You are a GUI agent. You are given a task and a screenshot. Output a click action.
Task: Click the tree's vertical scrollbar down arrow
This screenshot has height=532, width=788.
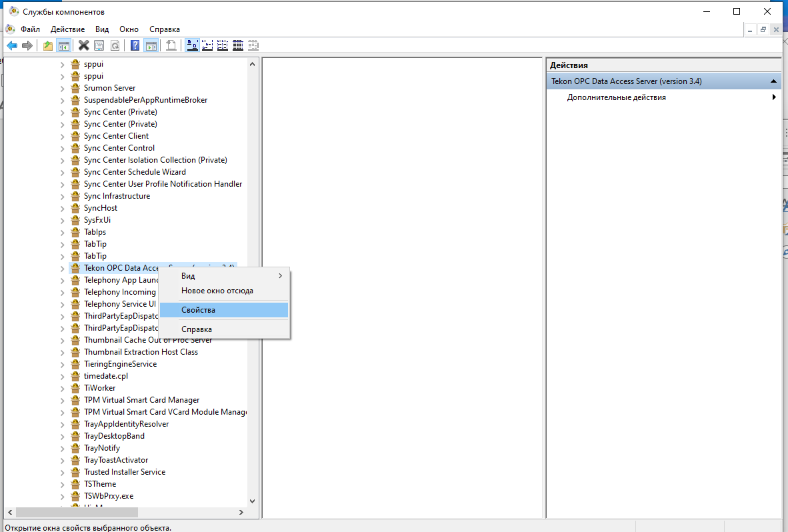click(x=252, y=501)
